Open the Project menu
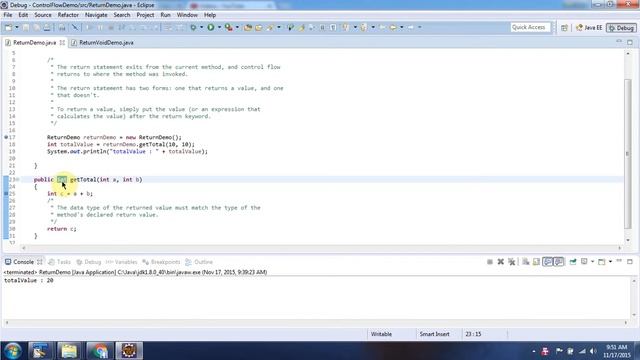Screen dimensions: 640x360 tap(145, 15)
